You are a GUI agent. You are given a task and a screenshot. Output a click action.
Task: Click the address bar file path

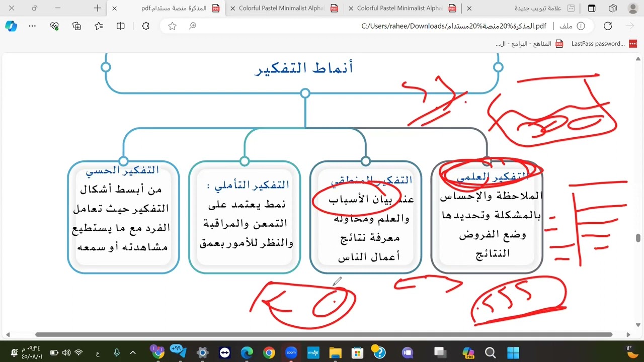tap(454, 26)
